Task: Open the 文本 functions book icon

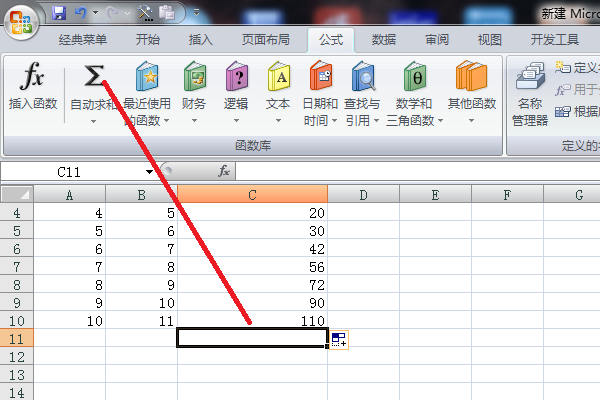Action: click(279, 76)
